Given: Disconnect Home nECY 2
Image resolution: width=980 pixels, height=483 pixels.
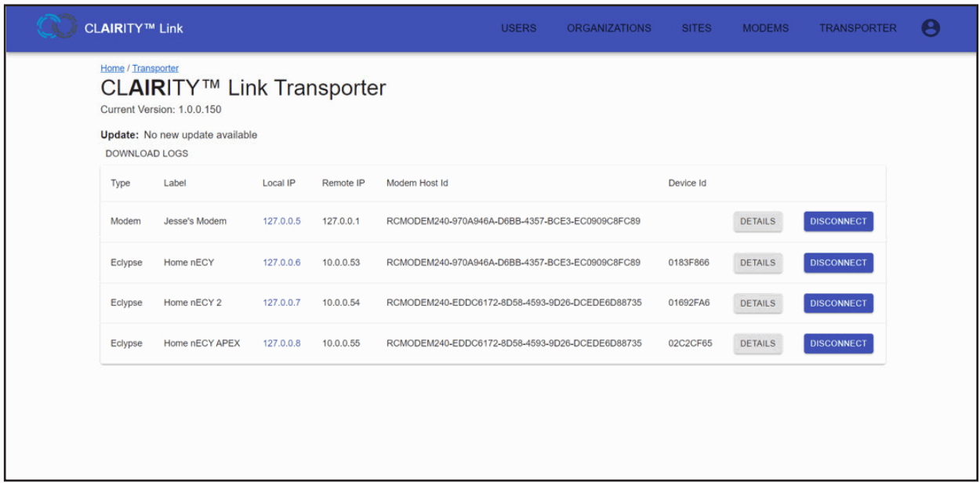Looking at the screenshot, I should pyautogui.click(x=838, y=303).
